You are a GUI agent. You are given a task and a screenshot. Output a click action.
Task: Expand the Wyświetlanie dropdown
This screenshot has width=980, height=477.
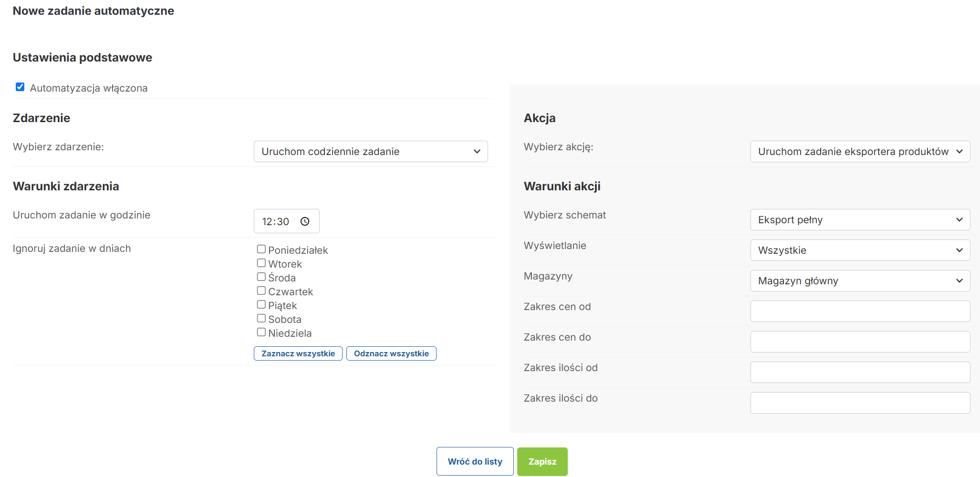860,250
